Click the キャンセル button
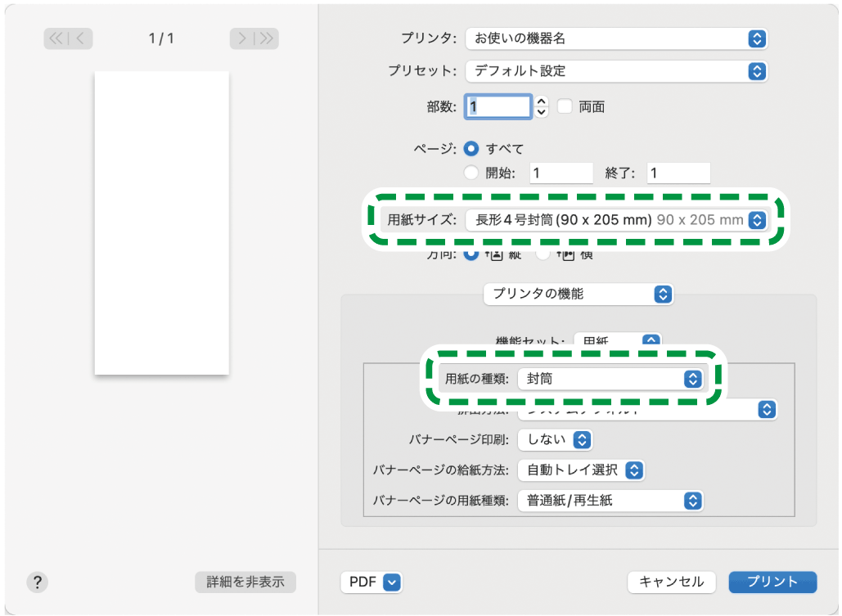This screenshot has width=842, height=616. [x=671, y=582]
